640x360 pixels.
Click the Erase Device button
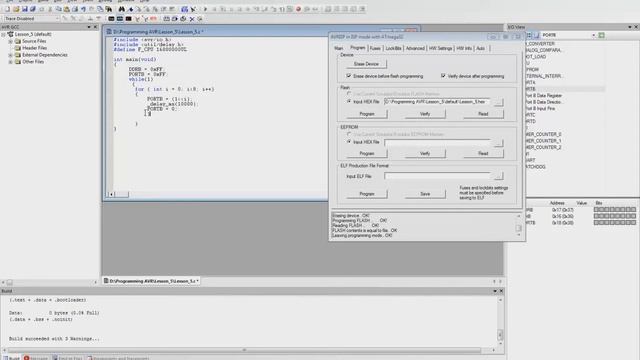pos(366,64)
